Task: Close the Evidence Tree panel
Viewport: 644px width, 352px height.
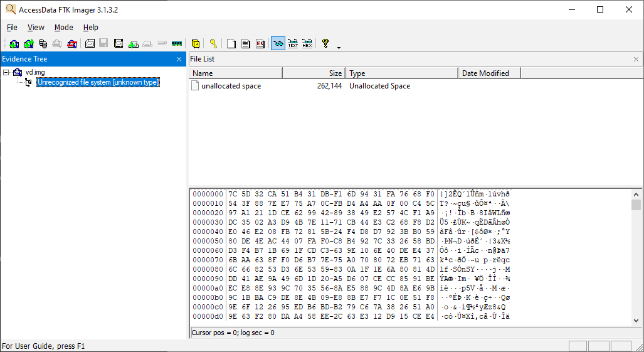Action: click(179, 59)
